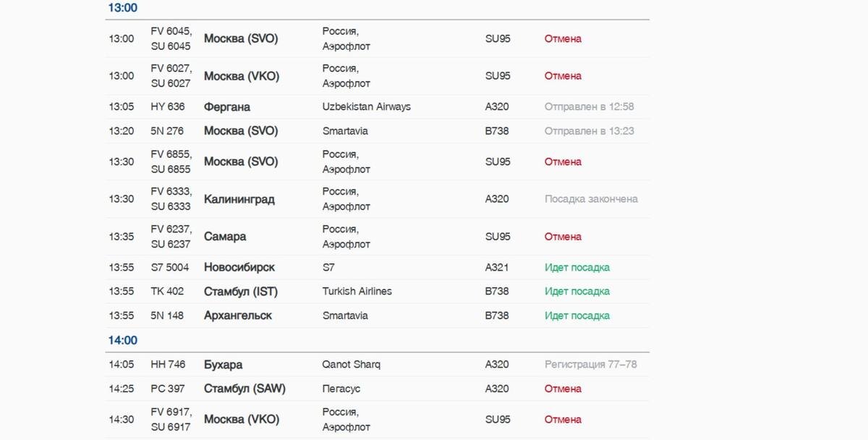Select Стамбул (SAW) destination
The height and width of the screenshot is (440, 868).
(244, 389)
